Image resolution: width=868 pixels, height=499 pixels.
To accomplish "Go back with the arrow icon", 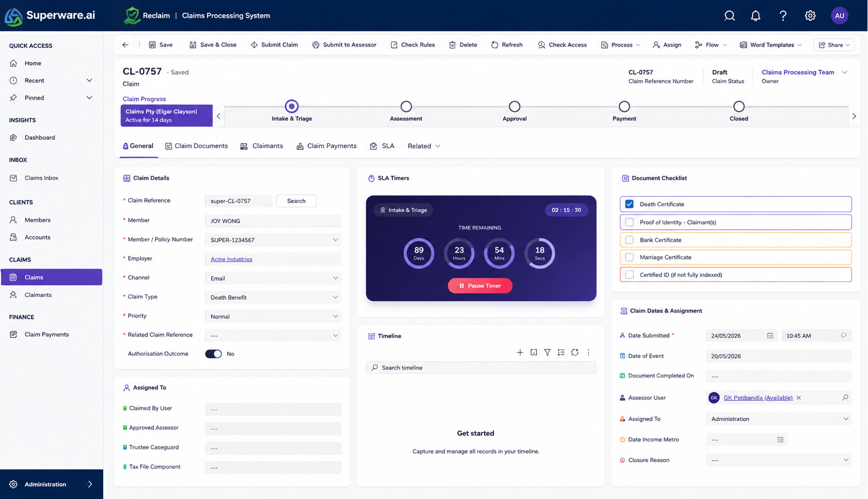I will pos(125,45).
